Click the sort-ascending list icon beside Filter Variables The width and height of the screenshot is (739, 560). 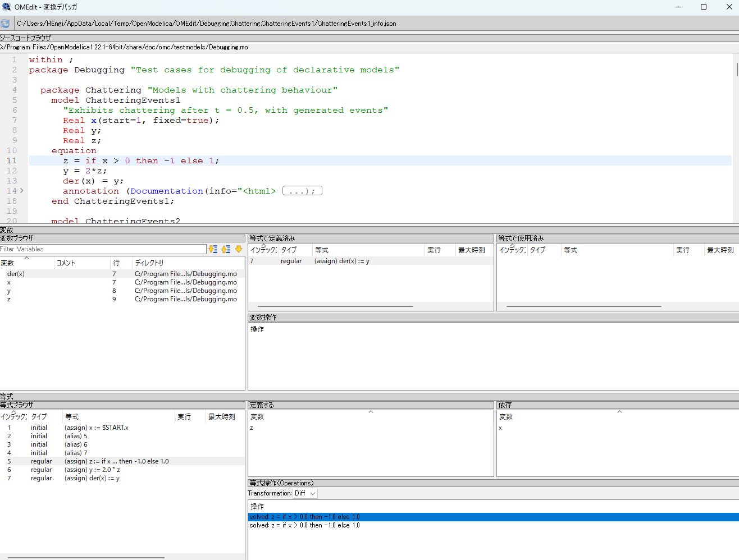225,249
